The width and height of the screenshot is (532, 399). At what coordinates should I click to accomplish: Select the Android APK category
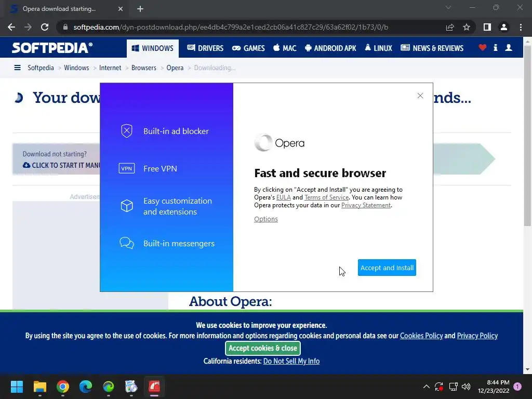330,48
